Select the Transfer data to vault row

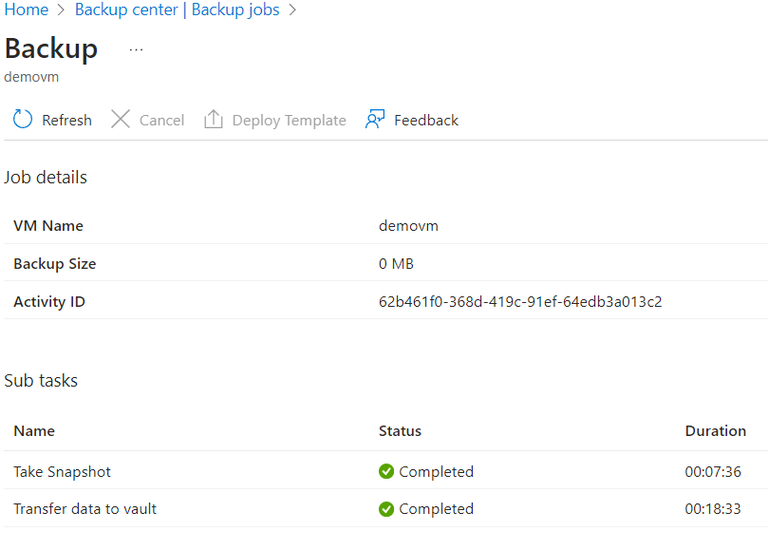[85, 509]
